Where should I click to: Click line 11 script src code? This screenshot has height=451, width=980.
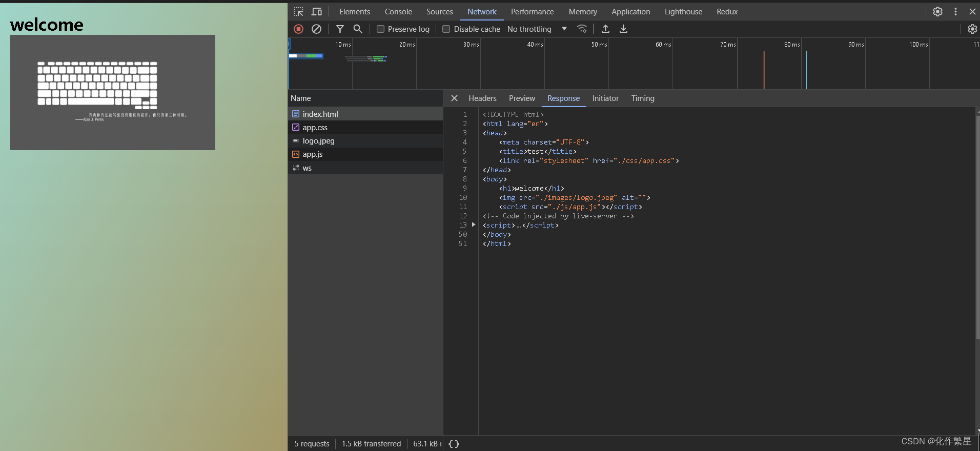pos(570,207)
